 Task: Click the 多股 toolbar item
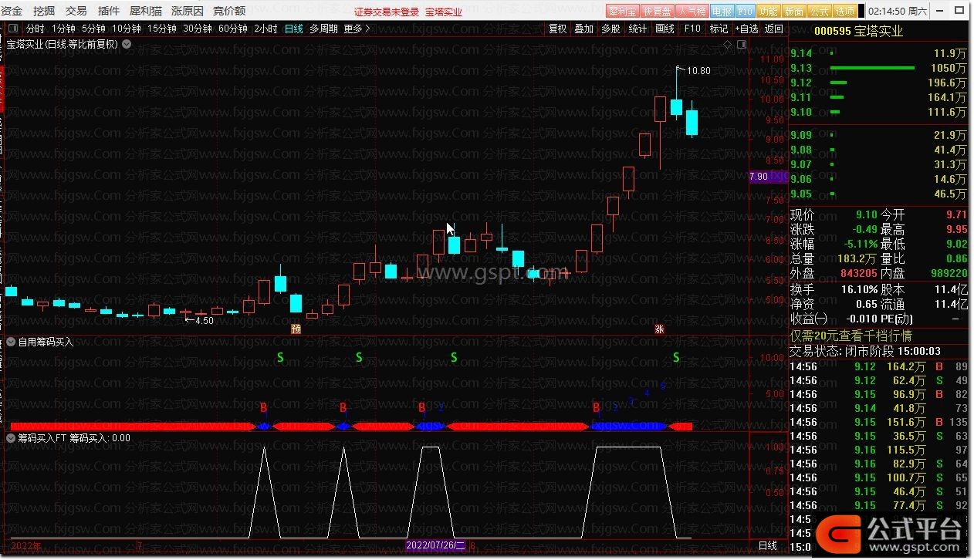tap(610, 29)
